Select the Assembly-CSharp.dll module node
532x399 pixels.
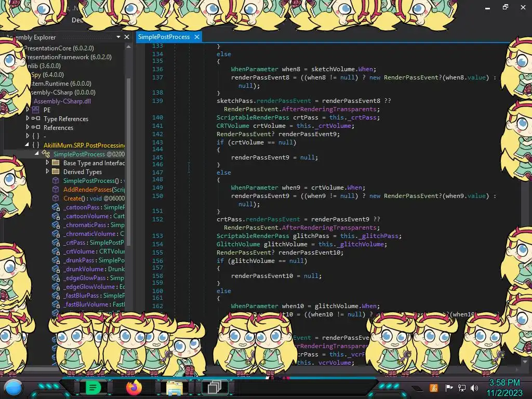62,101
